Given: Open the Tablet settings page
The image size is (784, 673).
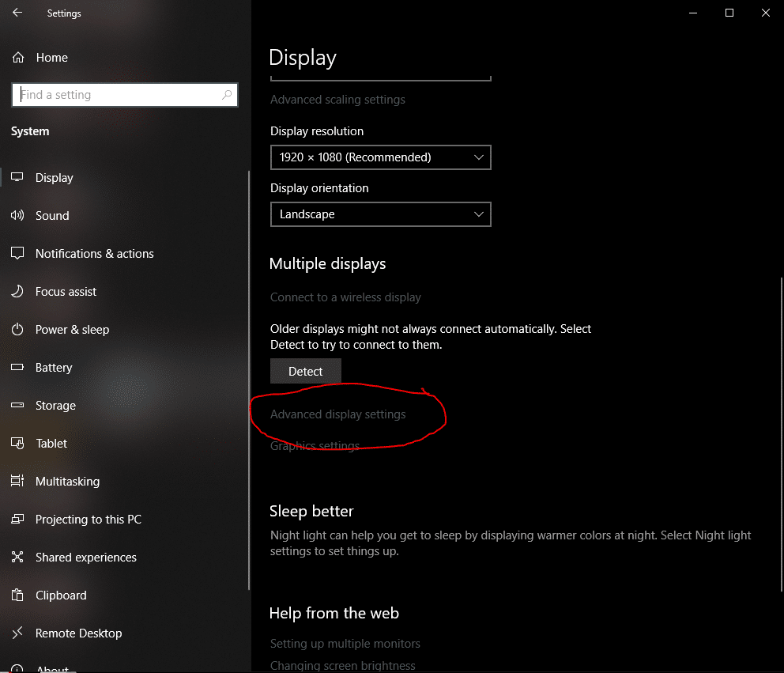Looking at the screenshot, I should (51, 444).
